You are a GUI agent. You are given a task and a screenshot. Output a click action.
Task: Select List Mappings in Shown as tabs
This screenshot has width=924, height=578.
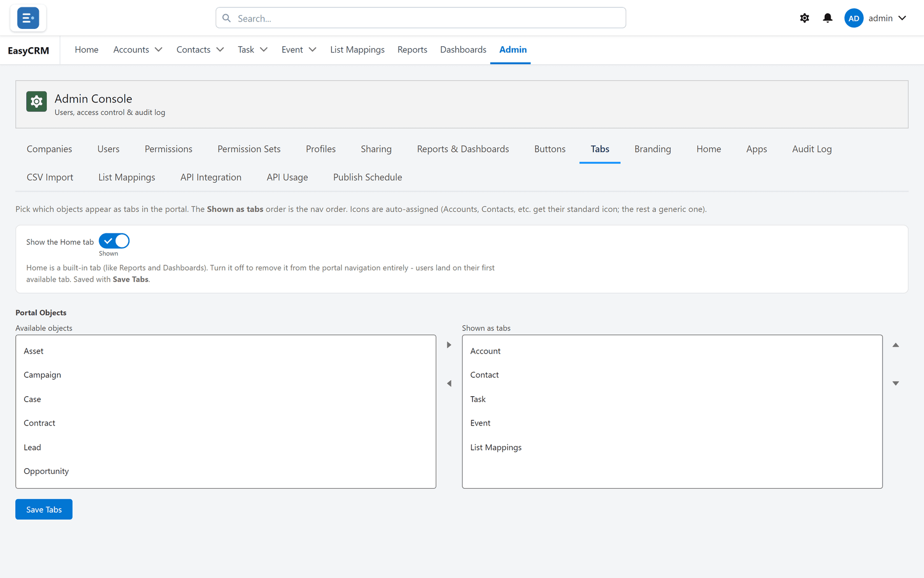(x=672, y=447)
